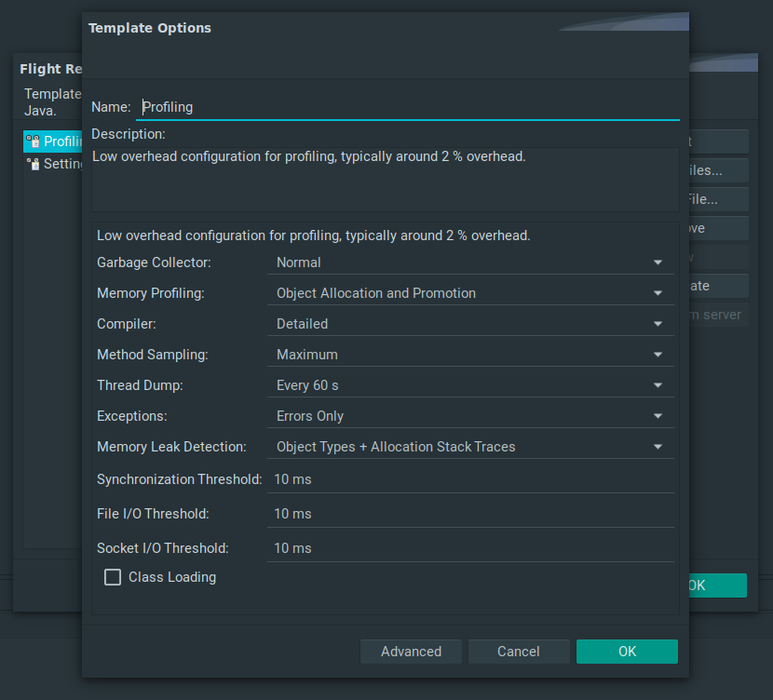Screen dimensions: 773x700
Task: Edit the Synchronization Threshold field
Action: [471, 479]
